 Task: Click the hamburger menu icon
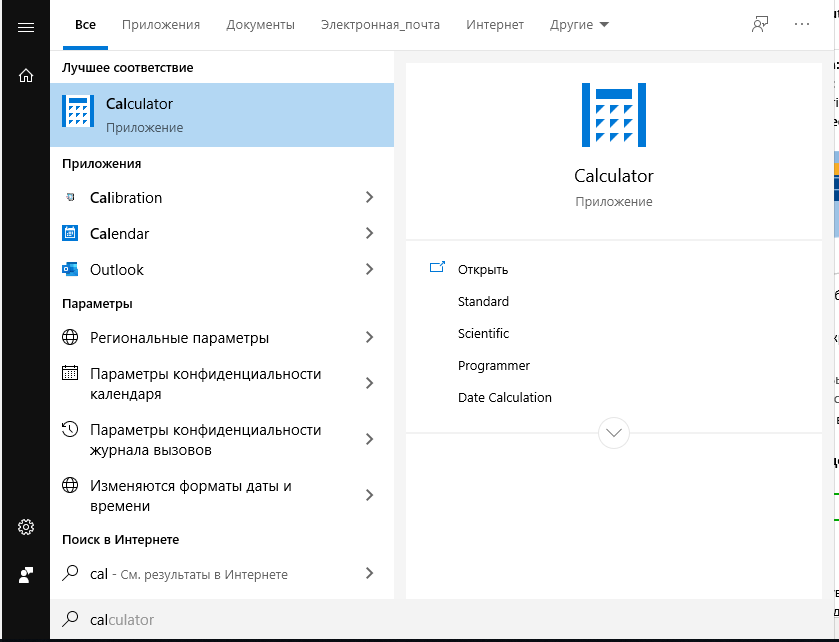25,27
